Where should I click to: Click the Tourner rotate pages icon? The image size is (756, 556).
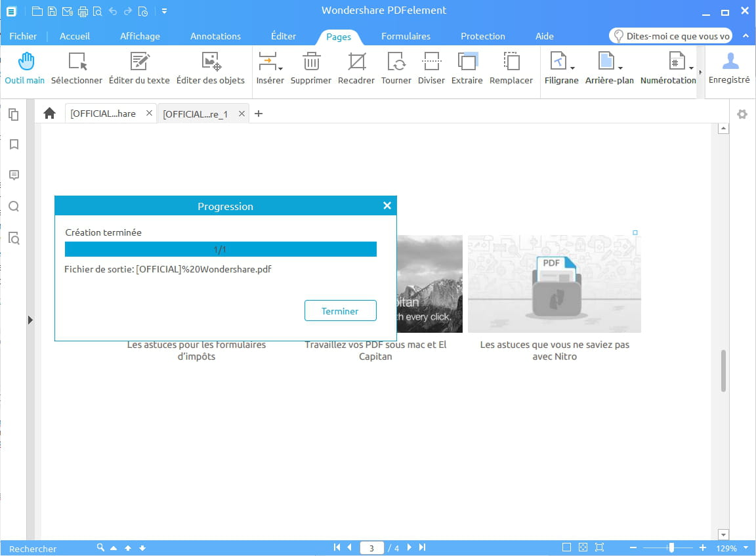[396, 68]
